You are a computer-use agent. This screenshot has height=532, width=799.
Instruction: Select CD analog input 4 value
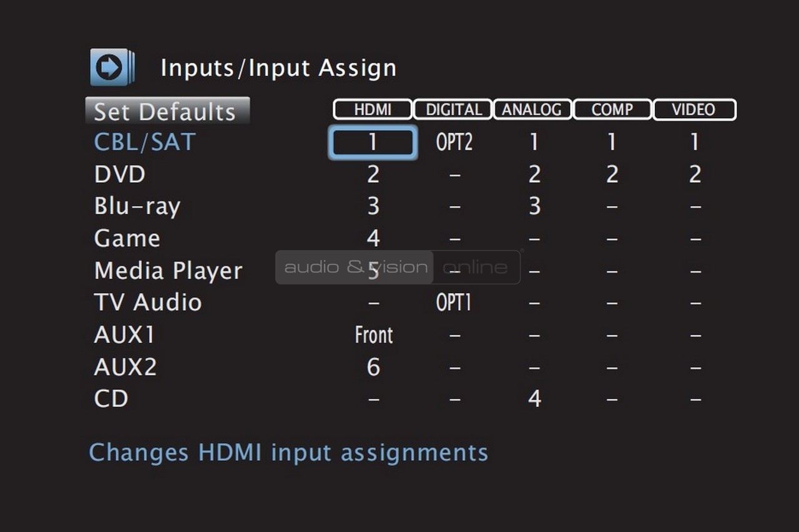(x=534, y=399)
